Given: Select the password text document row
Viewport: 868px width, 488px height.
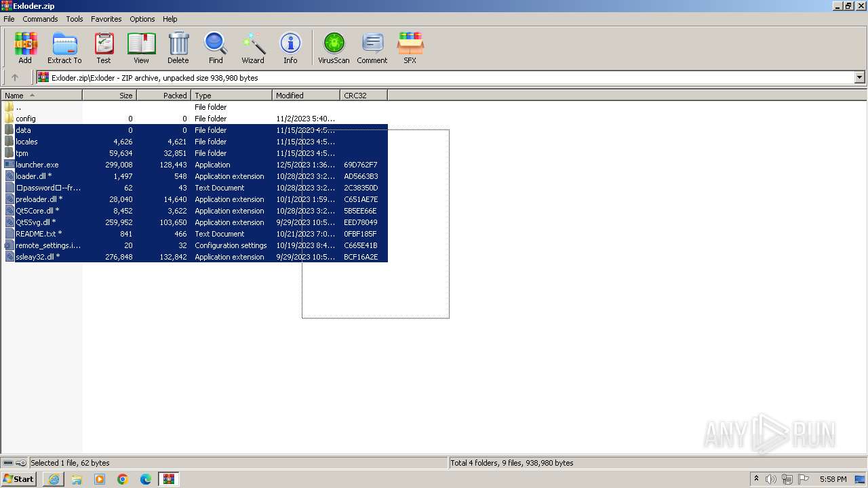Looking at the screenshot, I should coord(194,188).
